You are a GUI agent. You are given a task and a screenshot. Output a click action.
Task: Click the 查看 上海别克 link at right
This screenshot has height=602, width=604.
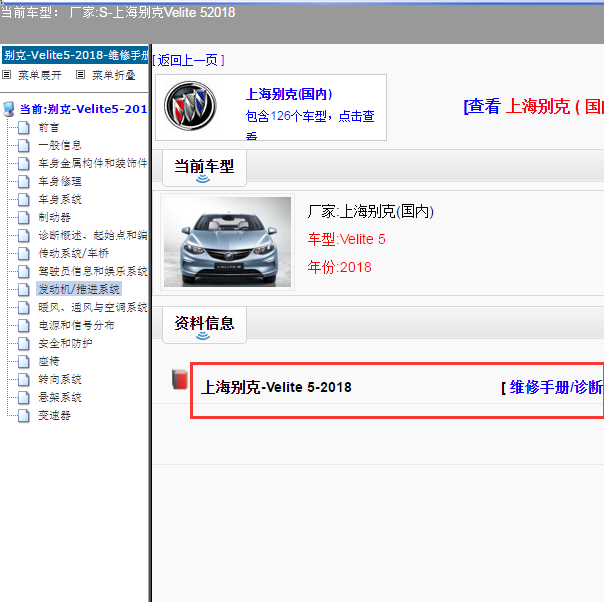pyautogui.click(x=534, y=106)
